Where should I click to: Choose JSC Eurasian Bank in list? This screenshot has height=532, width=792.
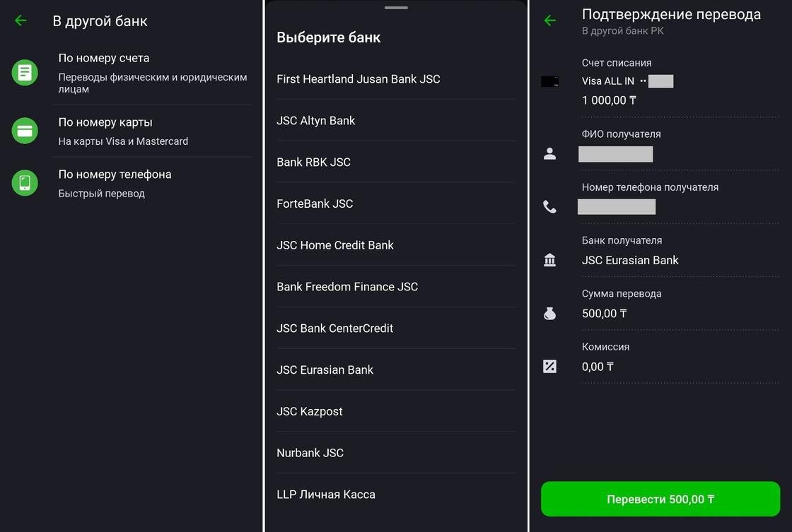[325, 370]
